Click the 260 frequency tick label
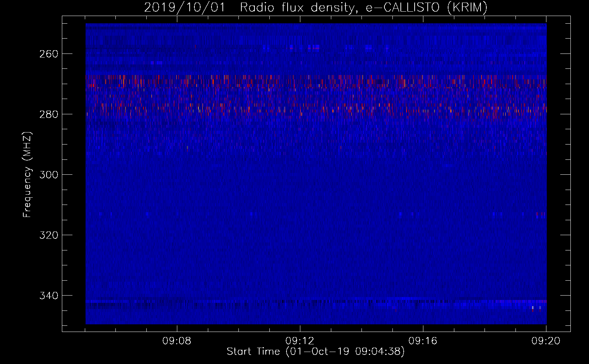589x364 pixels. point(49,54)
